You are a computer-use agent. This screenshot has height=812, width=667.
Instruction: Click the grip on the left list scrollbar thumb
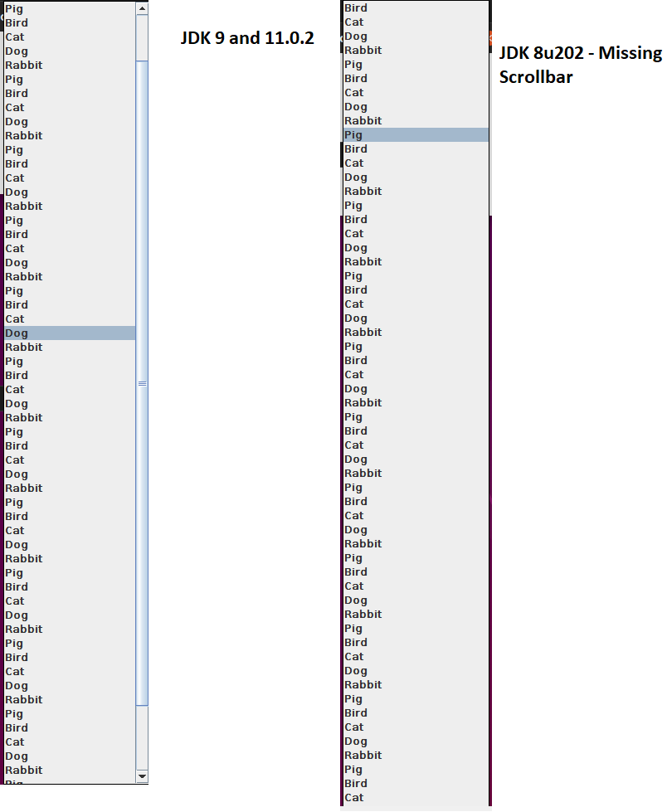pyautogui.click(x=142, y=383)
